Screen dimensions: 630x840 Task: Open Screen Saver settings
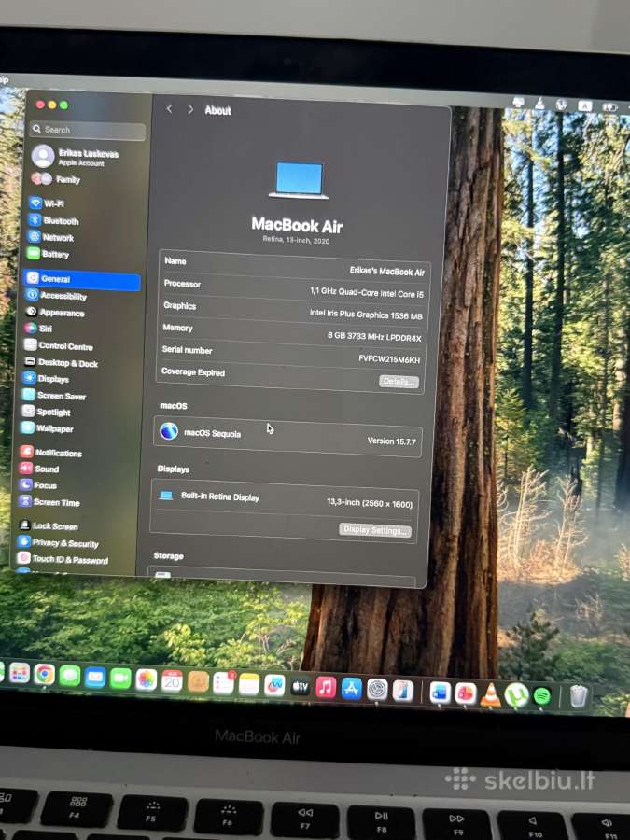click(54, 396)
